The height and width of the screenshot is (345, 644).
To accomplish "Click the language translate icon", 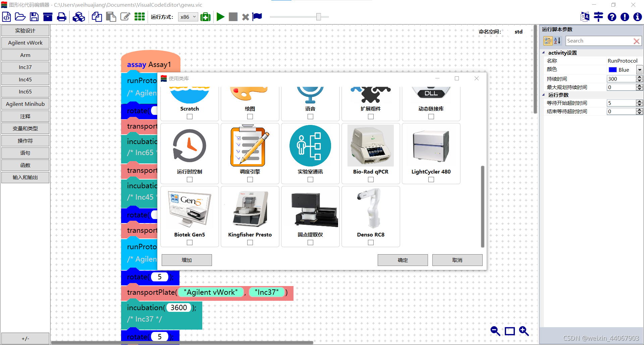I will 585,17.
